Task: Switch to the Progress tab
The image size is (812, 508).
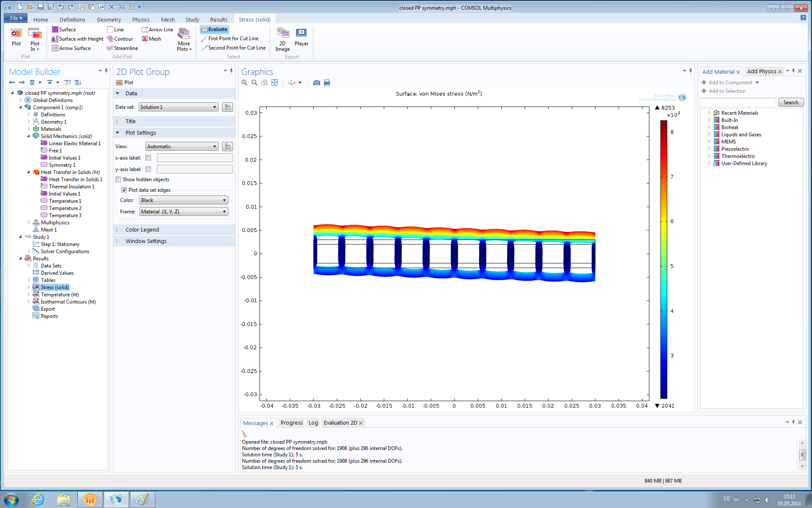Action: coord(291,423)
